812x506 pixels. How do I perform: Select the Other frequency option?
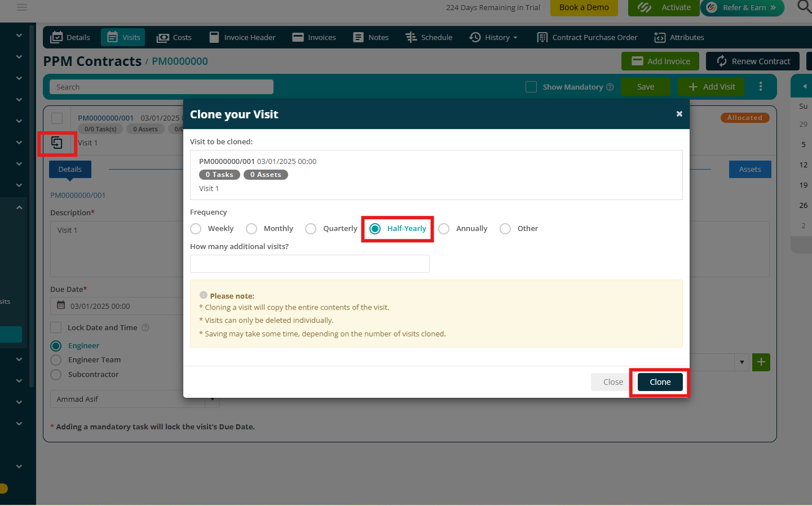point(505,229)
